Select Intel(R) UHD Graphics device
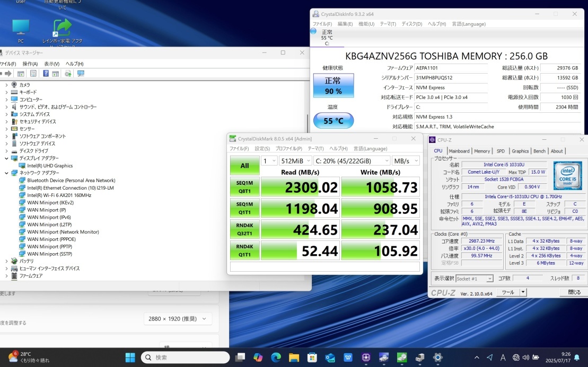The image size is (588, 367). pyautogui.click(x=50, y=166)
